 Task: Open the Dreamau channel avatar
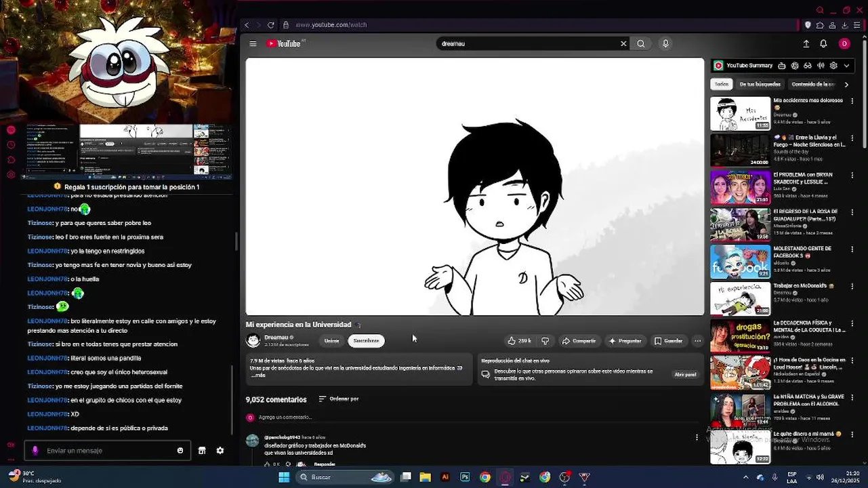pos(253,340)
